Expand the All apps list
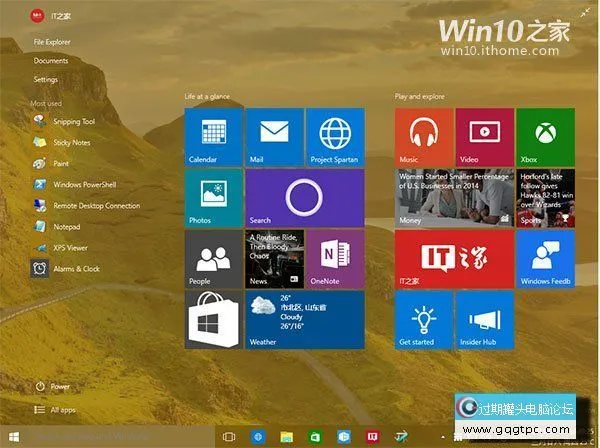Viewport: 600px width, 448px height. pos(62,410)
